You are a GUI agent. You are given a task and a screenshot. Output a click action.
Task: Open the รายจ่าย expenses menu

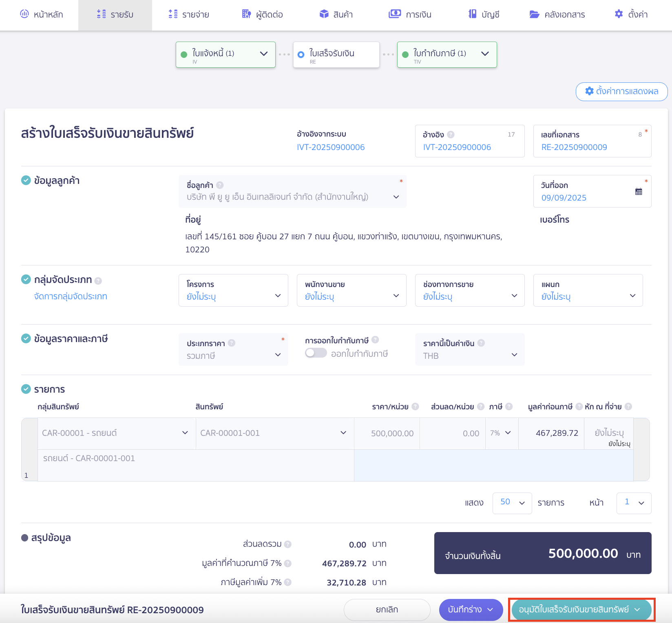pos(189,15)
